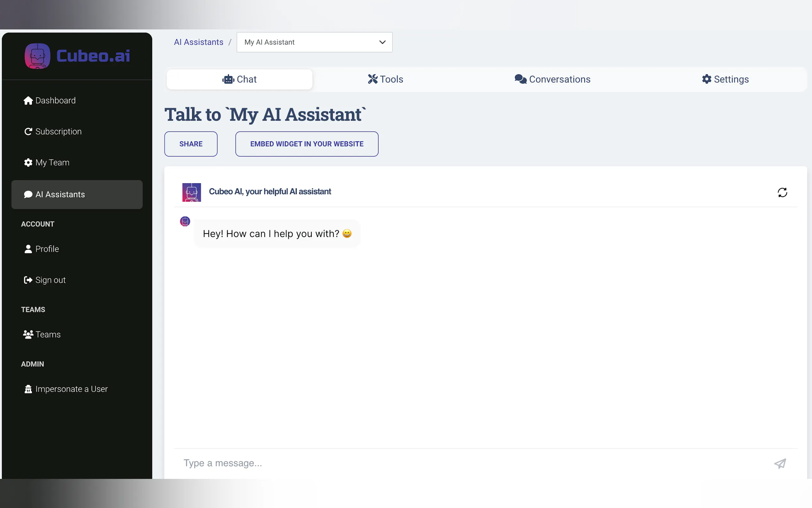Click the Dashboard home icon
Screen dimensions: 812x508
click(x=28, y=100)
